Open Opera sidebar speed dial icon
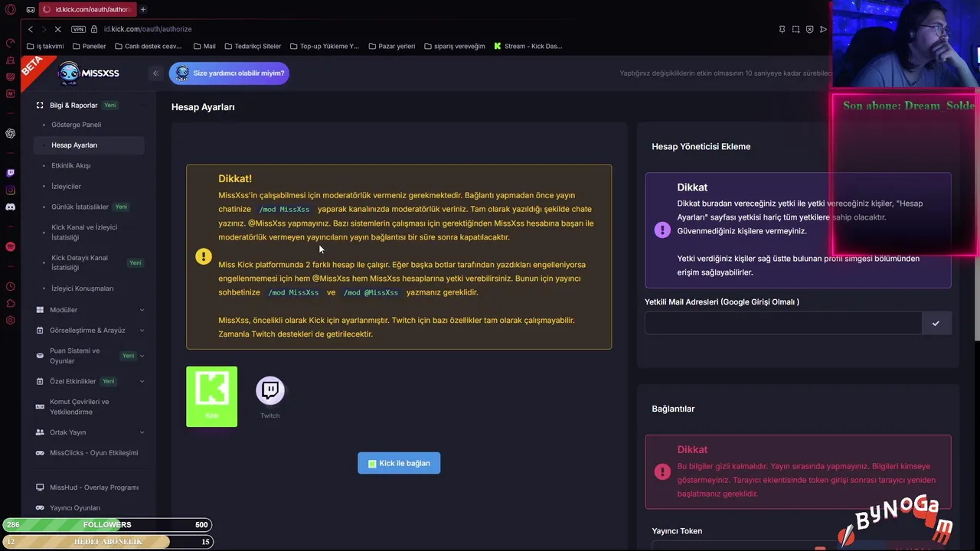 pyautogui.click(x=10, y=43)
